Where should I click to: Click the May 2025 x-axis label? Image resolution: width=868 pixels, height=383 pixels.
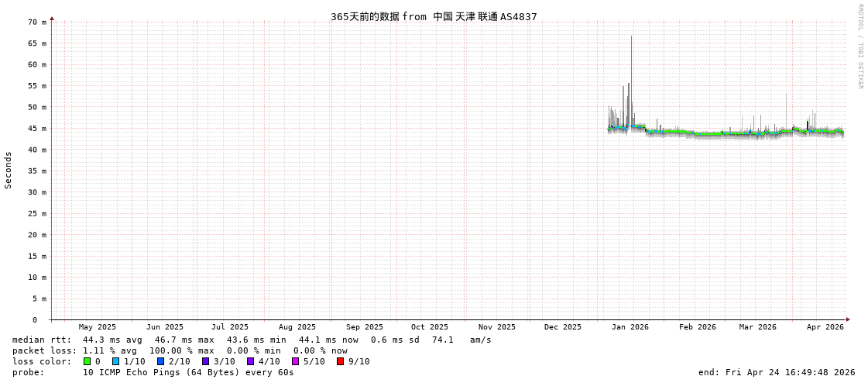[x=98, y=327]
